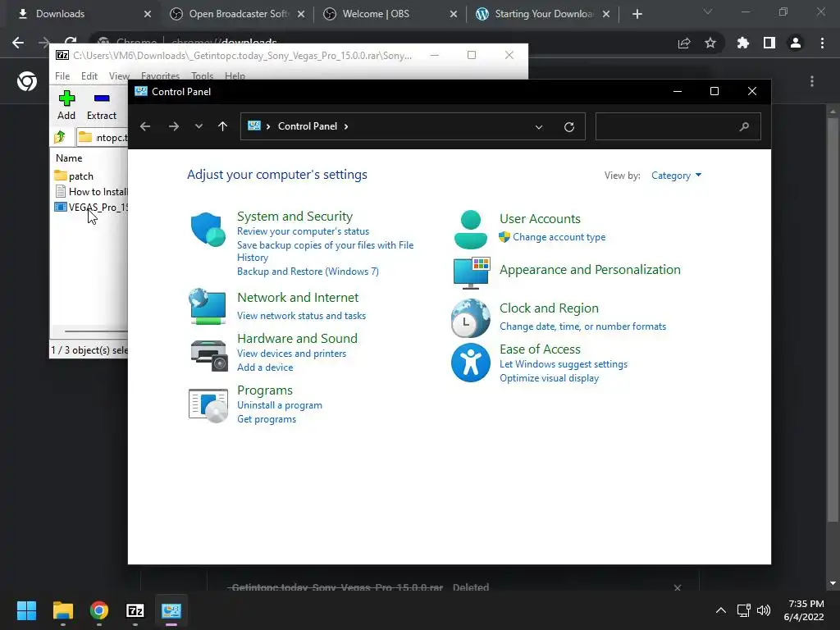Click Appearance and Personalization monitor icon
This screenshot has height=630, width=840.
(472, 272)
